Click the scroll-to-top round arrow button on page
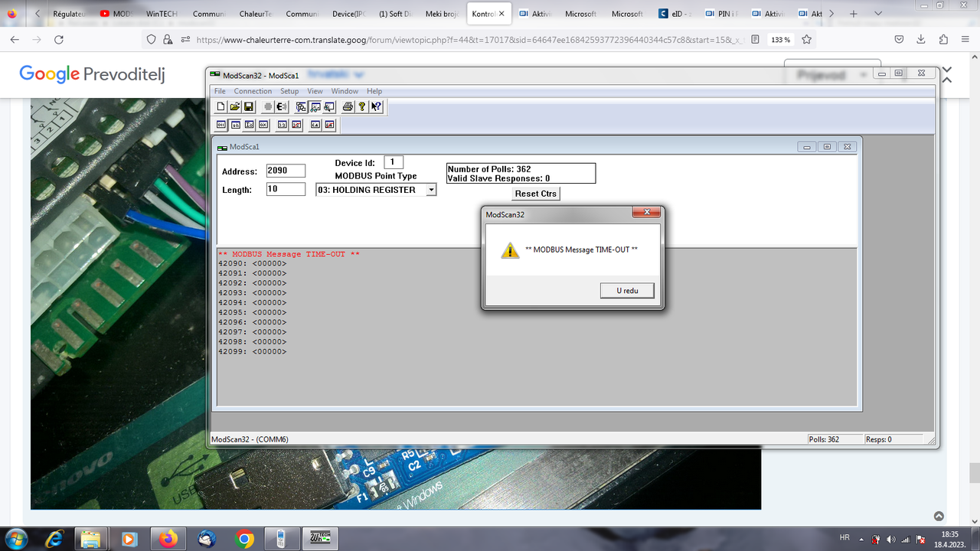The image size is (980, 551). 939,517
